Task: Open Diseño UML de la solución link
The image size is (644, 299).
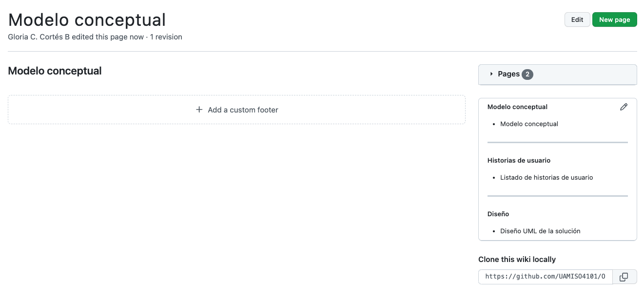Action: click(x=540, y=231)
